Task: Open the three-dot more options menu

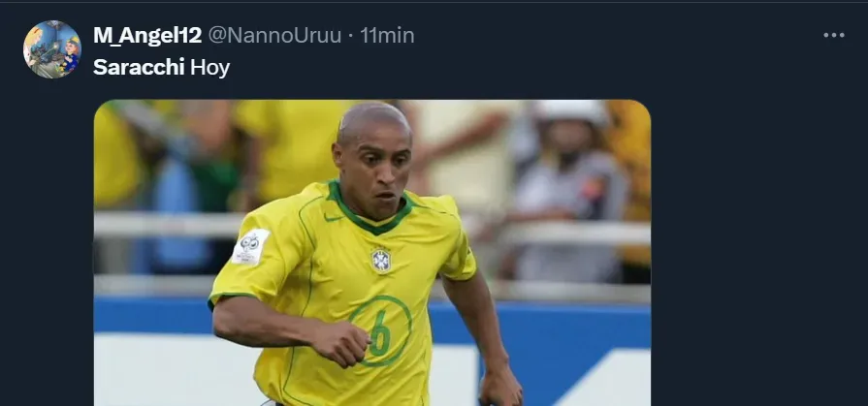Action: pos(833,36)
